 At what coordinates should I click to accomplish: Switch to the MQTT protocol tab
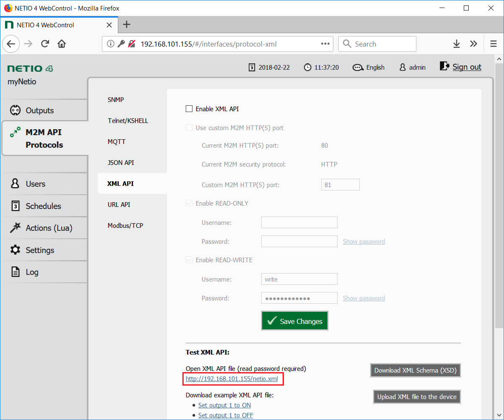point(117,142)
